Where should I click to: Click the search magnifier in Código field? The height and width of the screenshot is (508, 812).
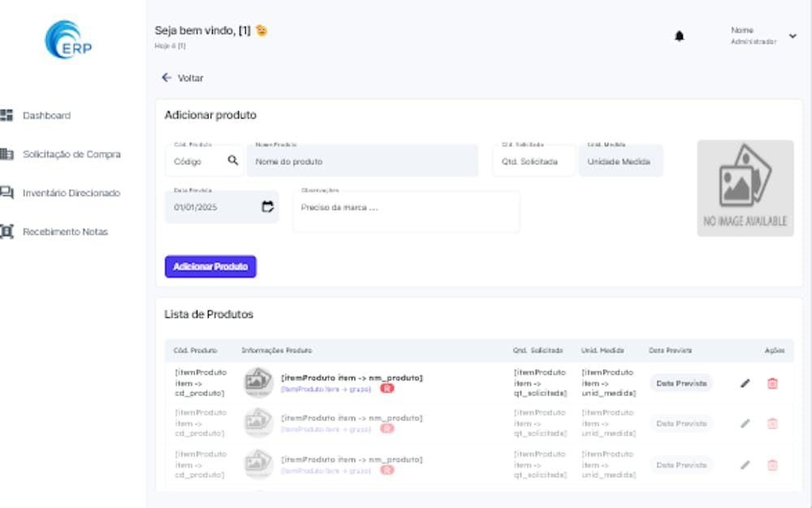(233, 161)
